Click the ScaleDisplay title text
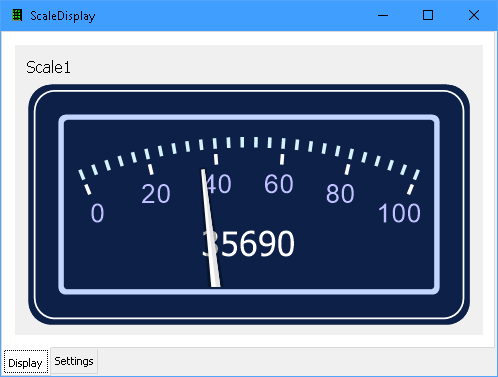The width and height of the screenshot is (498, 377). 63,16
